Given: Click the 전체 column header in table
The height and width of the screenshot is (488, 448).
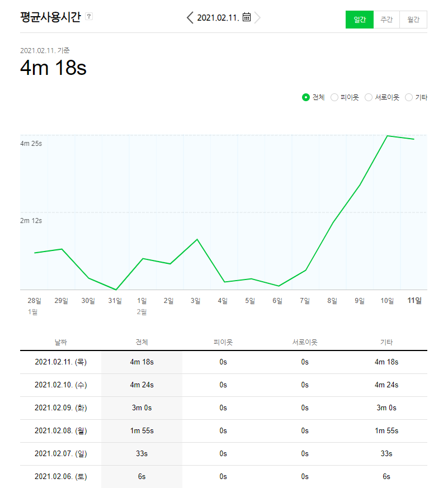Looking at the screenshot, I should tap(142, 342).
